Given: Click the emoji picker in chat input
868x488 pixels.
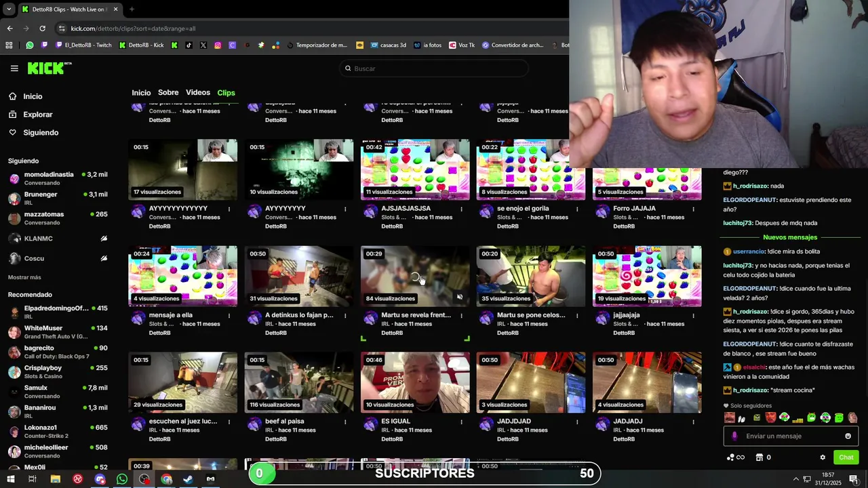Looking at the screenshot, I should (848, 436).
